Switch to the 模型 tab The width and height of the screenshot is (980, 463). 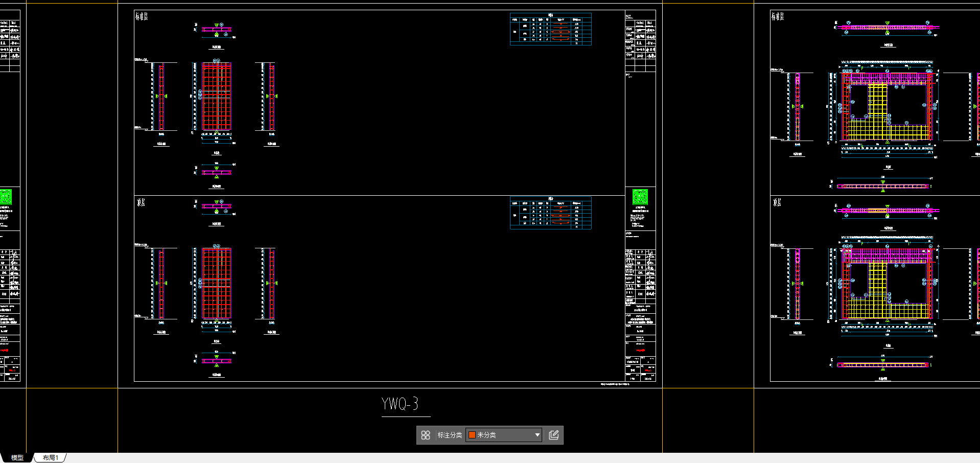17,457
